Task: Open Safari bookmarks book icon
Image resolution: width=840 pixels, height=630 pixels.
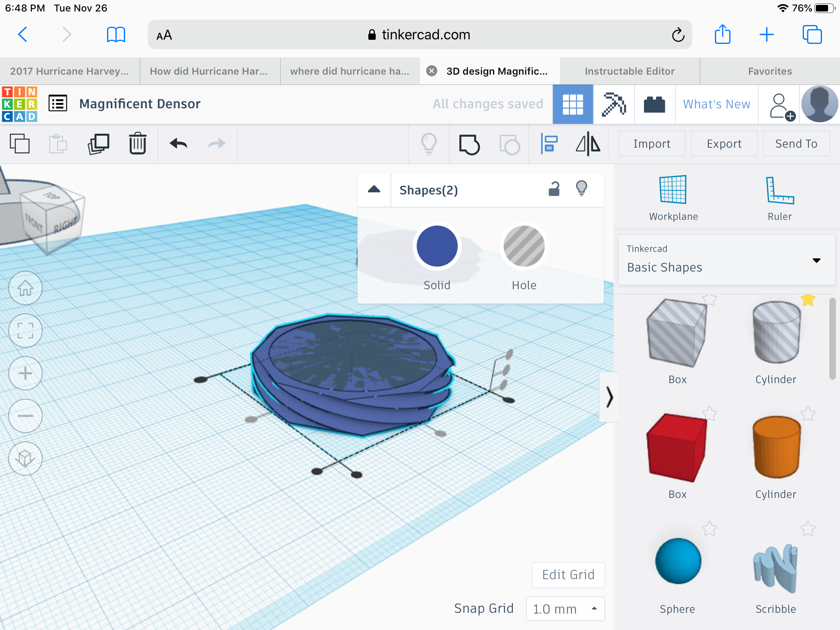Action: pyautogui.click(x=116, y=34)
